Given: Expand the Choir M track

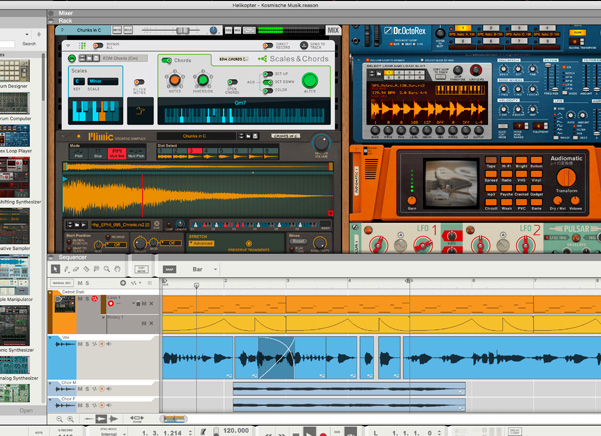Looking at the screenshot, I should pyautogui.click(x=51, y=383).
